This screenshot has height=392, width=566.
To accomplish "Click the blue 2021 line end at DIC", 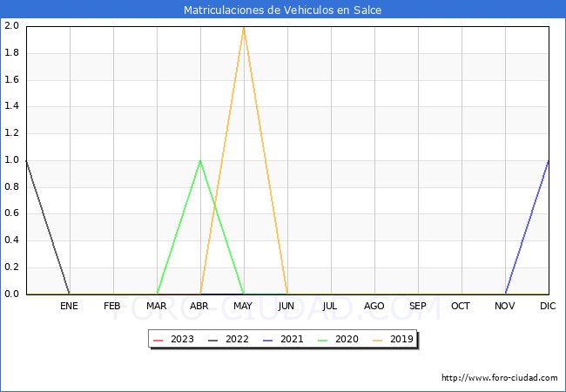I will (549, 161).
